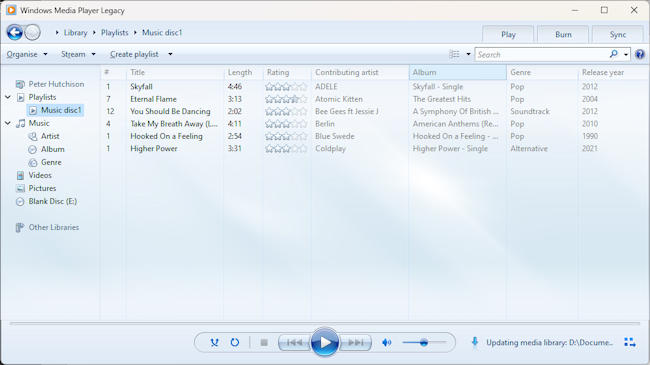Open the Genre view in sidebar
This screenshot has height=365, width=650.
pos(45,162)
